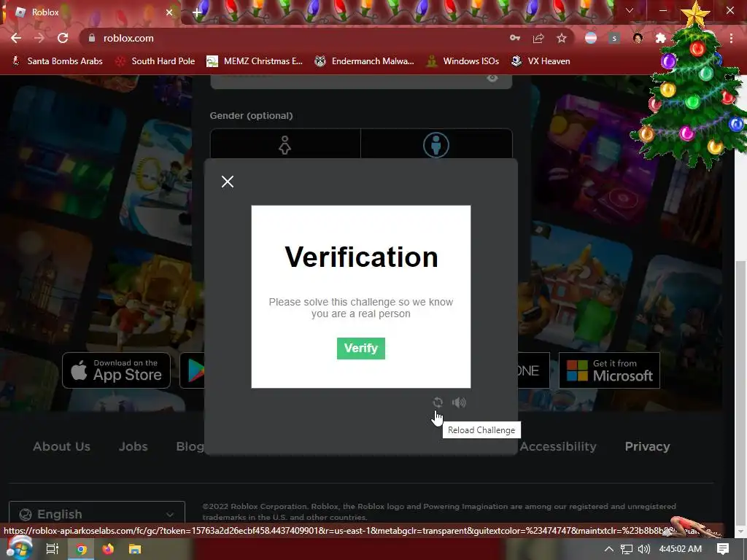The height and width of the screenshot is (560, 747).
Task: Open the Privacy footer link
Action: click(647, 446)
